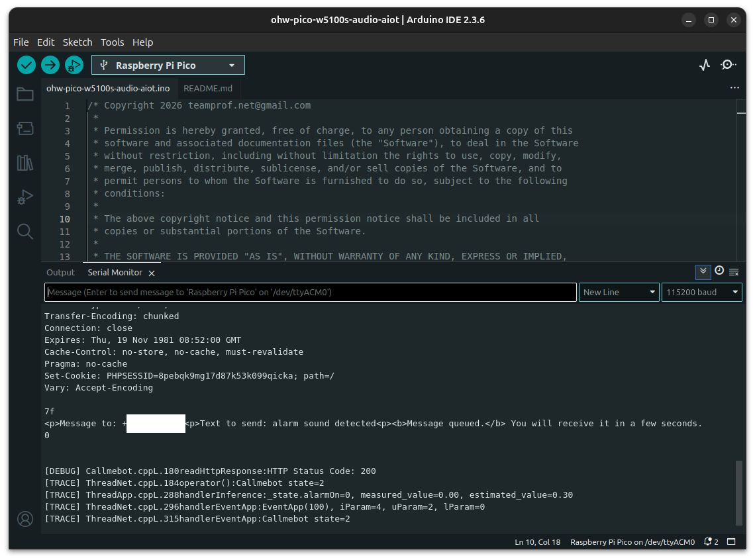755x560 pixels.
Task: Switch to the README.md tab
Action: (x=208, y=88)
